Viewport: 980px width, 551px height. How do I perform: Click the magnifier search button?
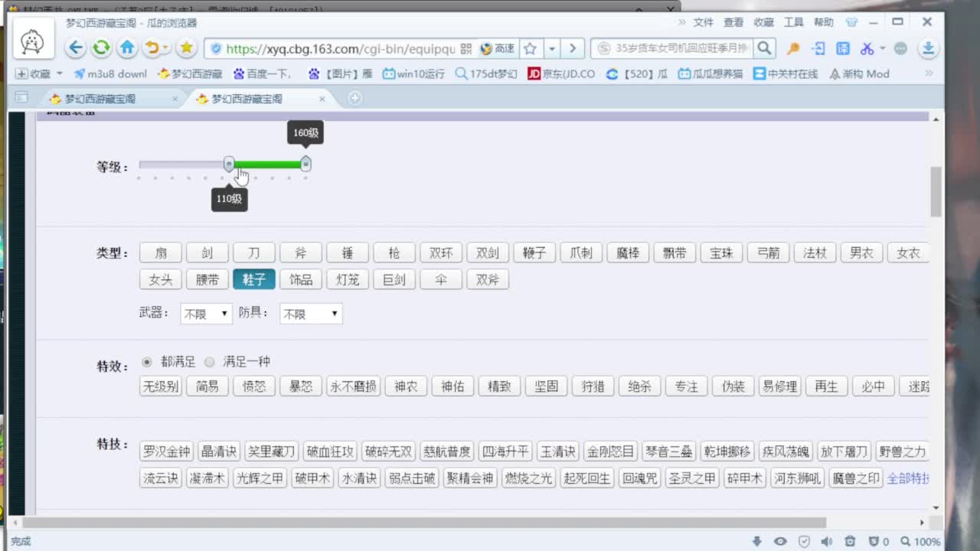coord(764,48)
